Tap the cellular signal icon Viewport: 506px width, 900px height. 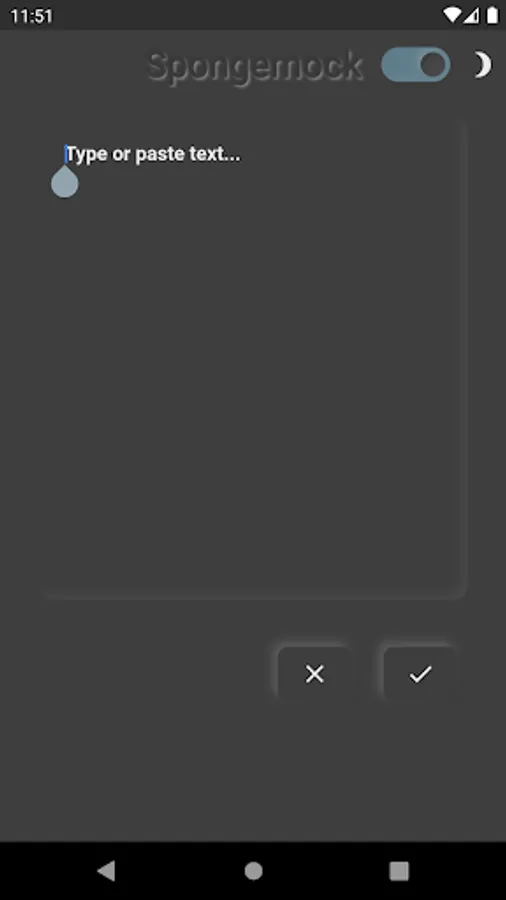(x=471, y=15)
